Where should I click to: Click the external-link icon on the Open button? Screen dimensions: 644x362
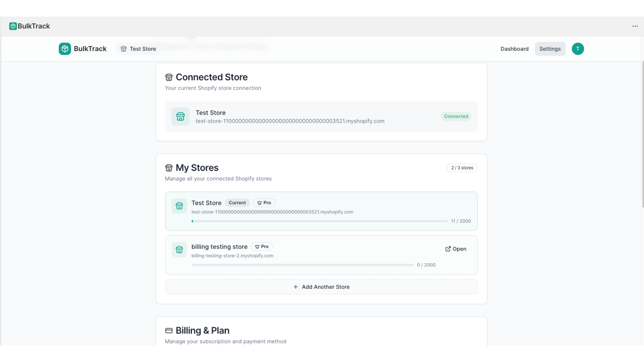tap(448, 249)
